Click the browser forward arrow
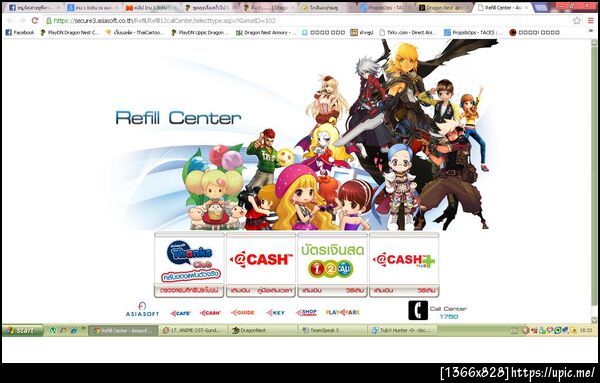This screenshot has width=600, height=383. click(x=22, y=21)
